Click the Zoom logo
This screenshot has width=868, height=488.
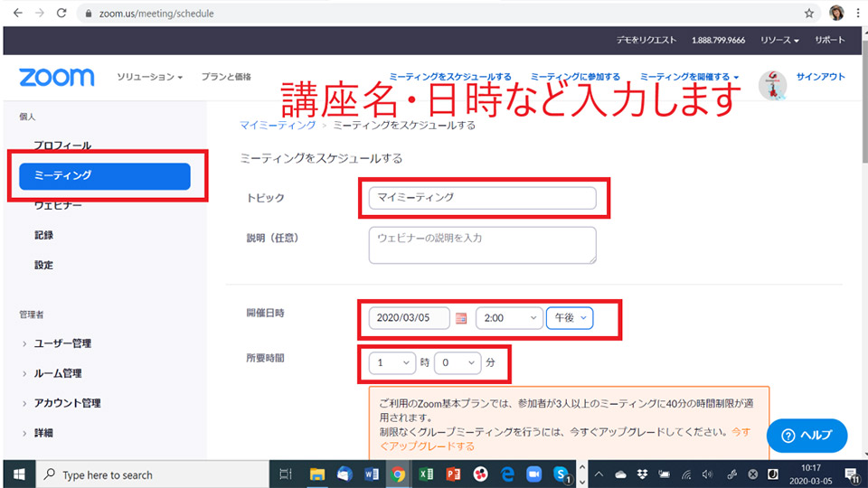tap(56, 77)
